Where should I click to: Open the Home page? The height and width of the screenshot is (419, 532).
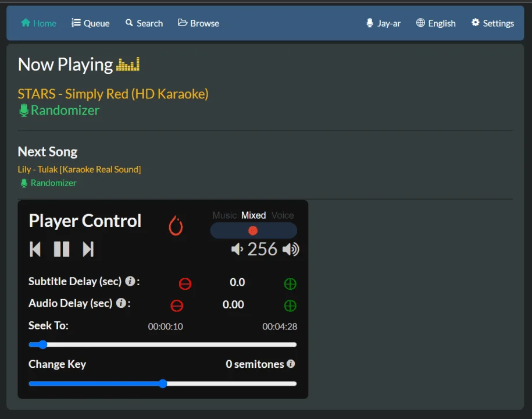coord(38,23)
